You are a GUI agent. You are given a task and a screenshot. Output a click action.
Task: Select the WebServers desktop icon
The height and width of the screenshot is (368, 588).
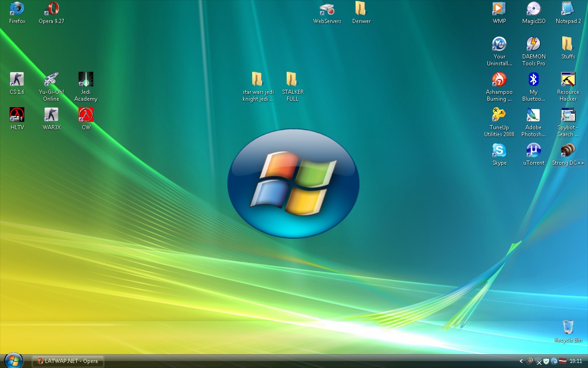(327, 12)
